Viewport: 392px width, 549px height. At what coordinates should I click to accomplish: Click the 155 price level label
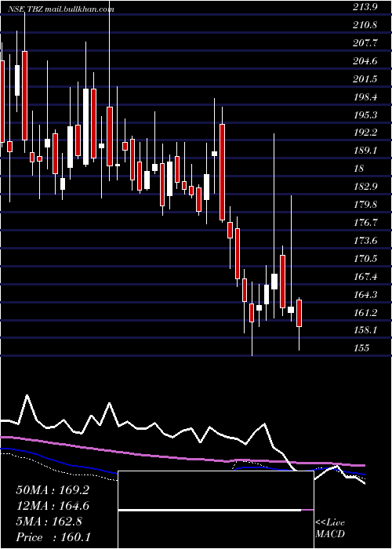[x=361, y=348]
